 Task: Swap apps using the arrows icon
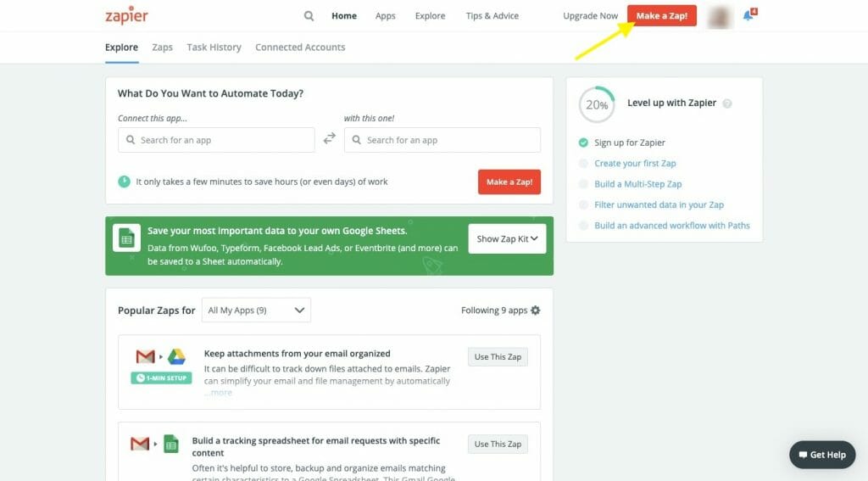[x=330, y=138]
